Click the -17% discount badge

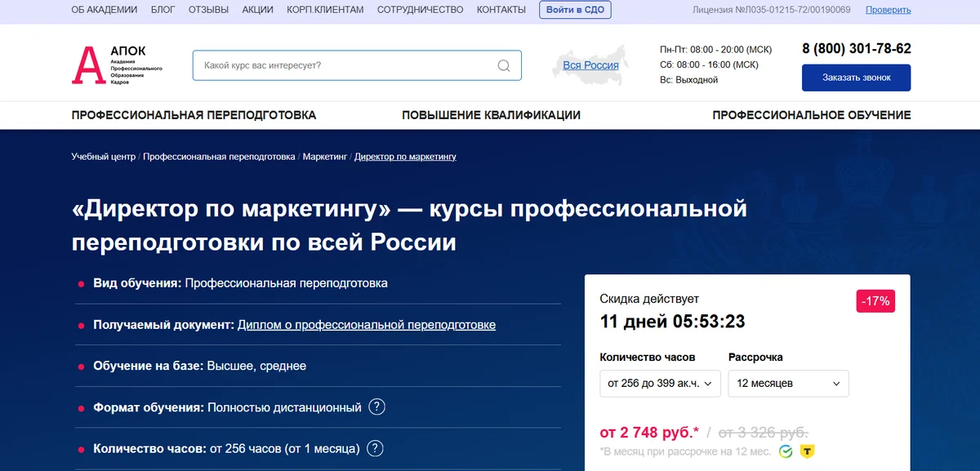[x=876, y=301]
